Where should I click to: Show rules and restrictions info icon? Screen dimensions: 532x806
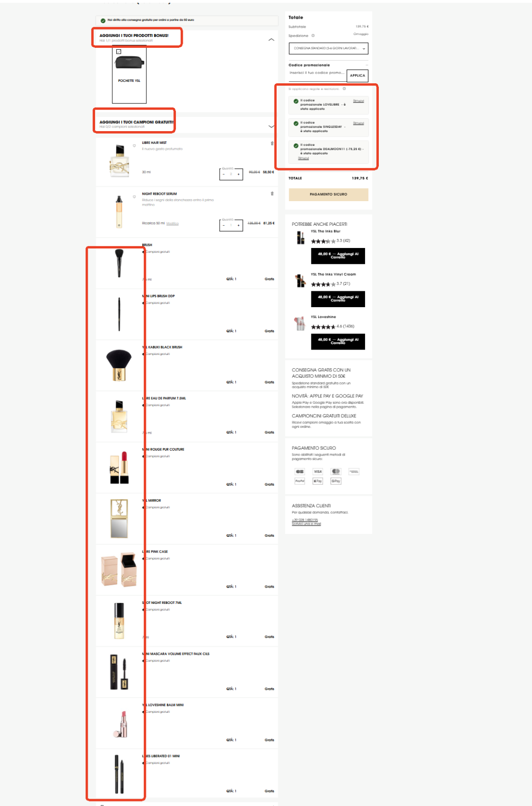pos(344,89)
